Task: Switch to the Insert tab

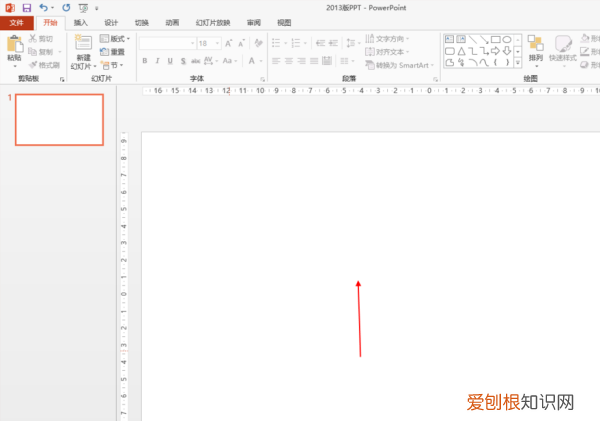Action: (x=80, y=23)
